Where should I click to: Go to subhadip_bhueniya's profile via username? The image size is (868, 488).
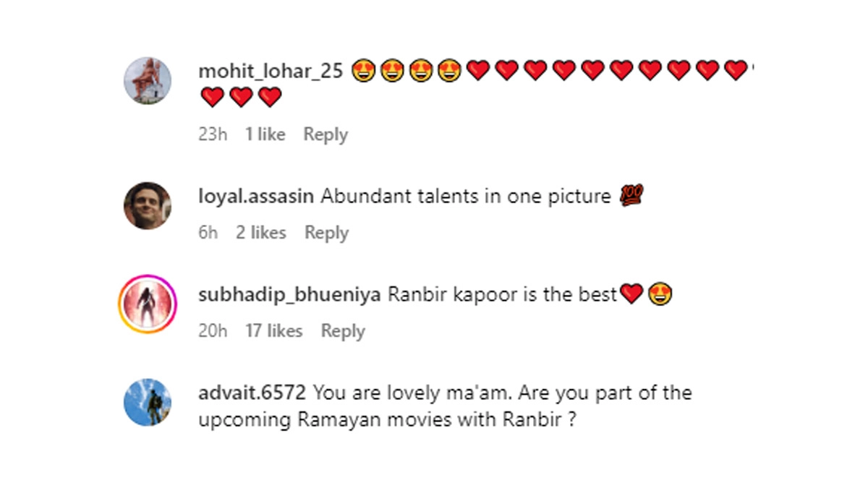coord(289,294)
